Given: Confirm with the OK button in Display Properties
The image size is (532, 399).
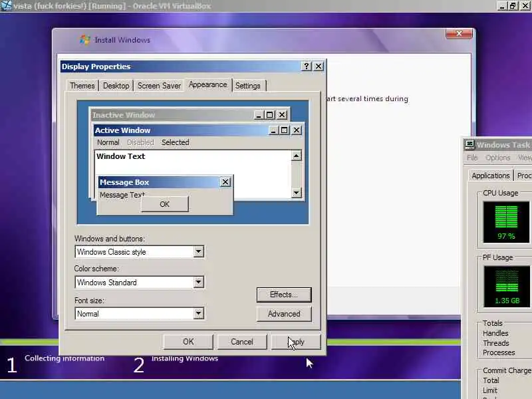Looking at the screenshot, I should (188, 342).
